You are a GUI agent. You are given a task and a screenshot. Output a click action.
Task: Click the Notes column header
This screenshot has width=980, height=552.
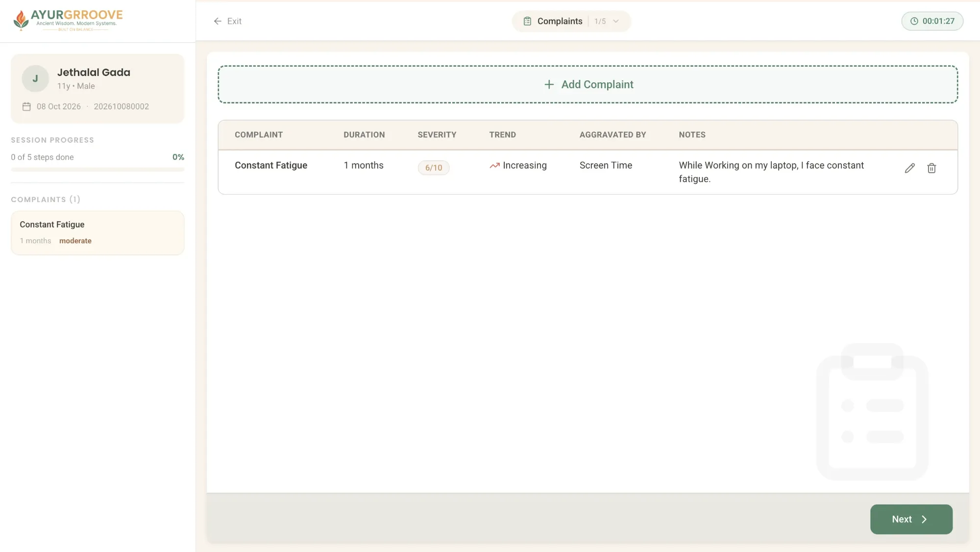click(x=692, y=135)
